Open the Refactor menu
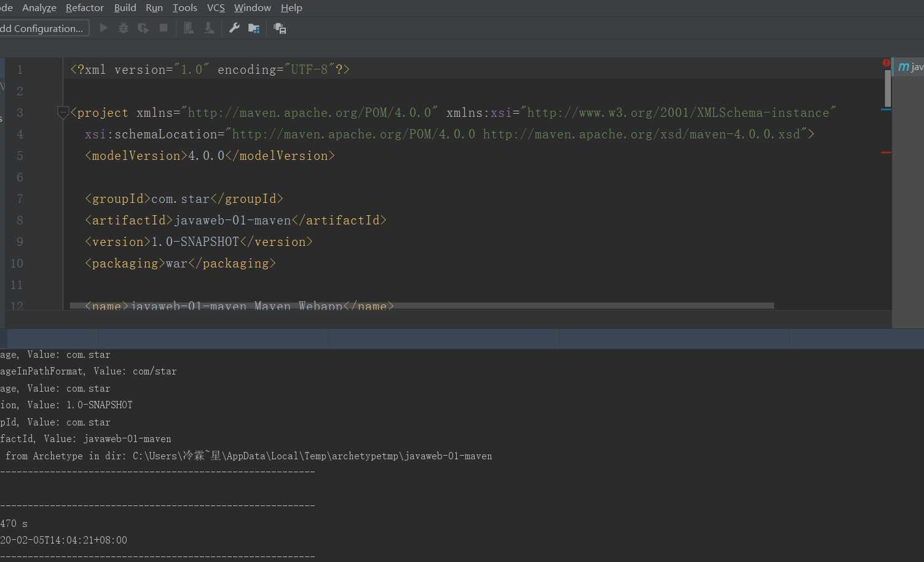The image size is (924, 562). [x=85, y=8]
